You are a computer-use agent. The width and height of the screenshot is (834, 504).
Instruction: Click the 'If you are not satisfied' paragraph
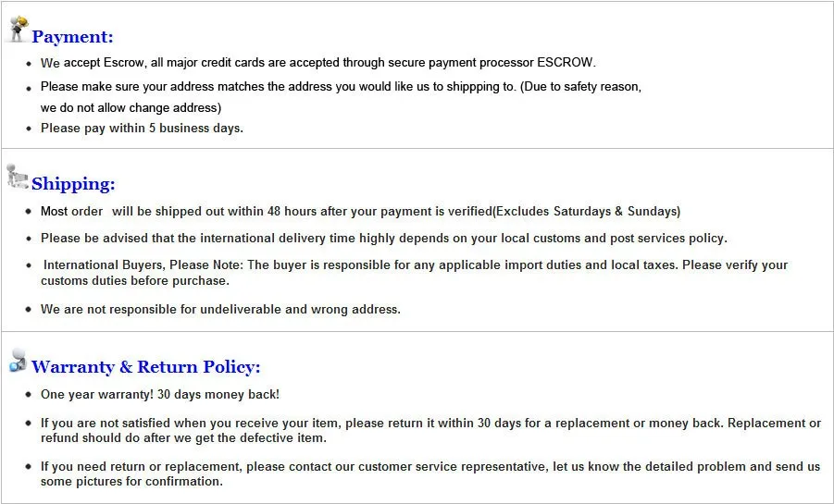pyautogui.click(x=430, y=431)
